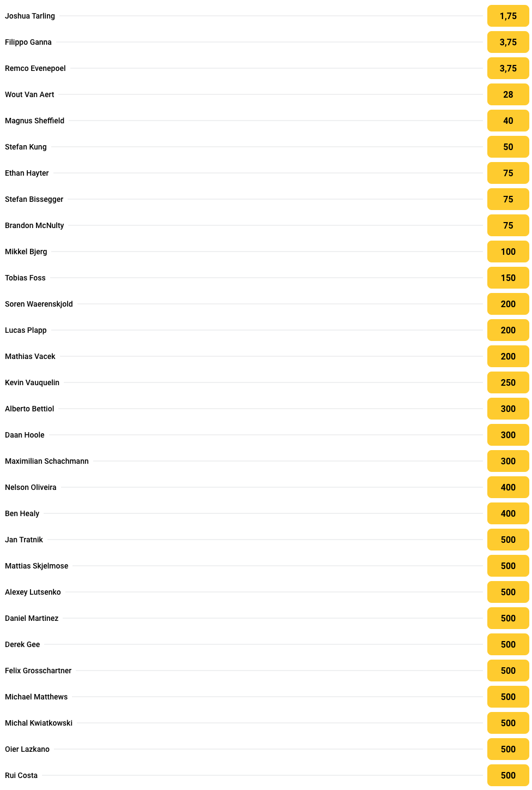Select Mikkel Bjerg's 100 odds button
This screenshot has width=532, height=790.
[x=508, y=252]
